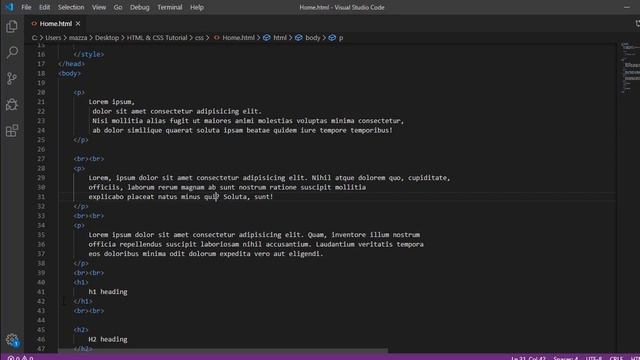Click the closing </head> tag
The image size is (640, 360).
(x=71, y=64)
